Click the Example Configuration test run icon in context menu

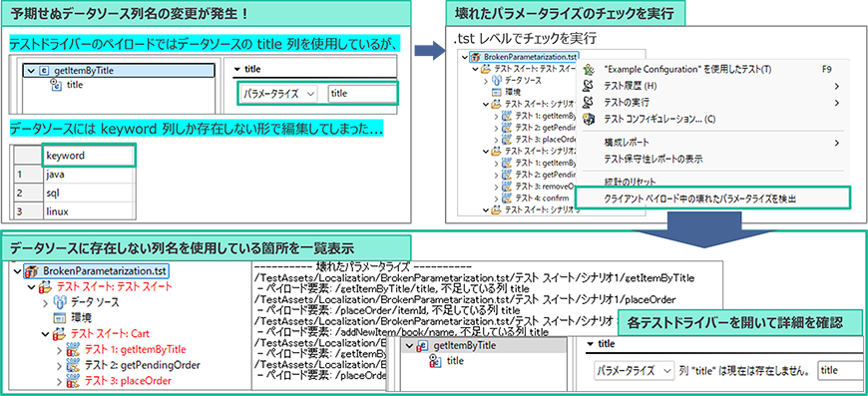pos(590,69)
